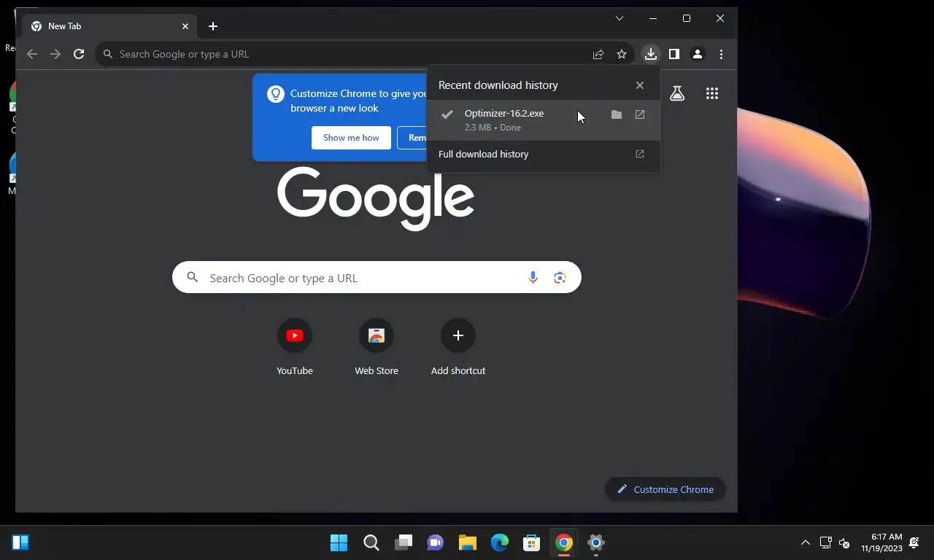
Task: Click the lightbulb icon in the Customize Chrome banner
Action: (275, 94)
